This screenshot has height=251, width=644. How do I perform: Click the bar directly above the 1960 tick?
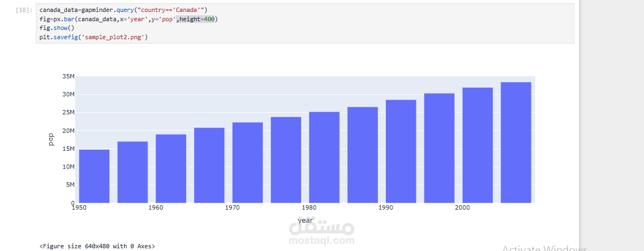click(x=171, y=168)
